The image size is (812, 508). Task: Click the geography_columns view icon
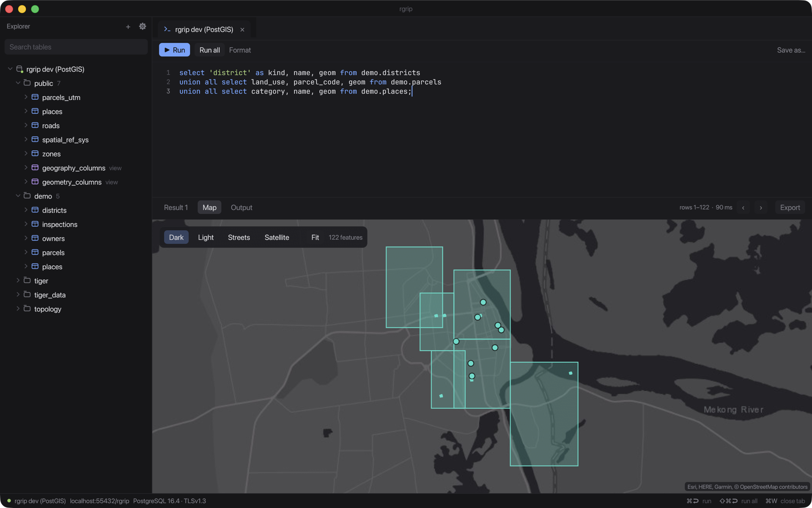[x=35, y=168]
